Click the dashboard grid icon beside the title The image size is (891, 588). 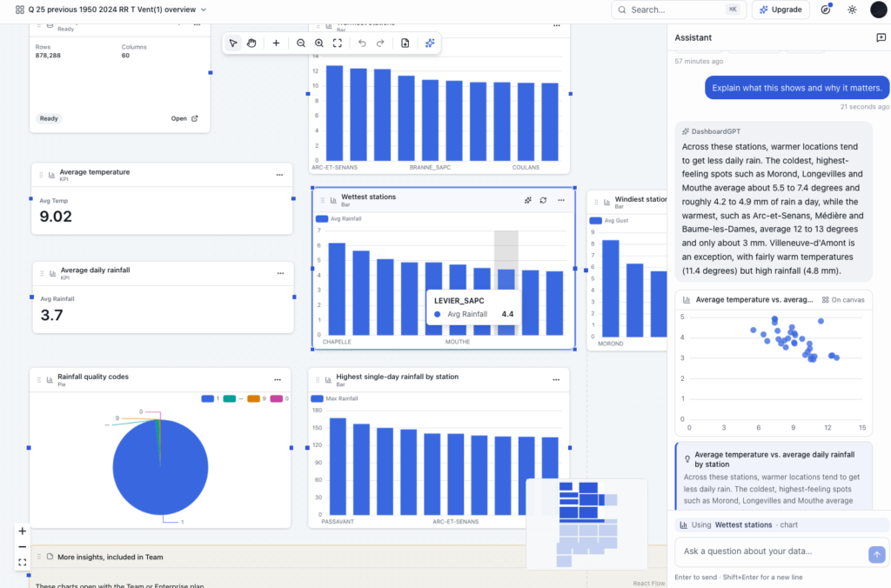pyautogui.click(x=20, y=10)
